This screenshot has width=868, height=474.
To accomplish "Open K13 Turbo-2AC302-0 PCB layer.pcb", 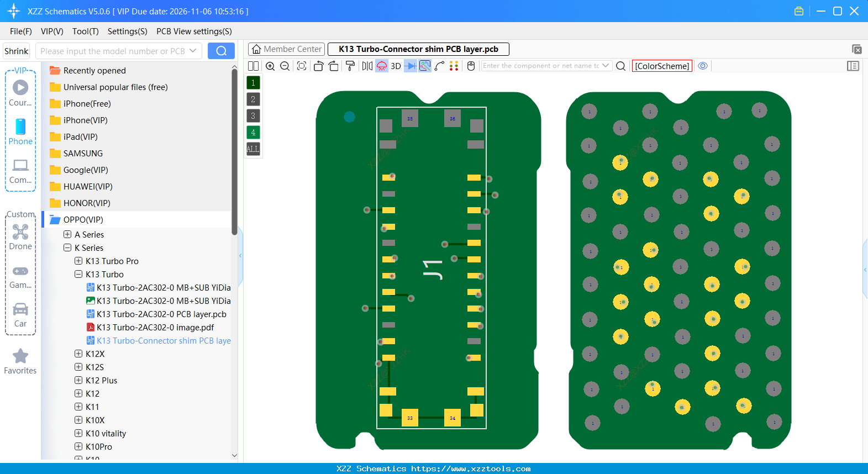I will (x=161, y=314).
